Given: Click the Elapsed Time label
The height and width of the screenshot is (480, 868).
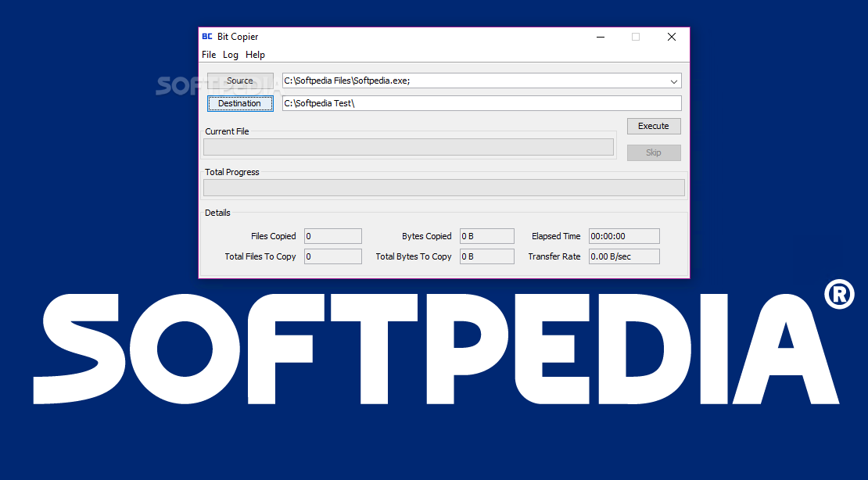Looking at the screenshot, I should tap(556, 236).
